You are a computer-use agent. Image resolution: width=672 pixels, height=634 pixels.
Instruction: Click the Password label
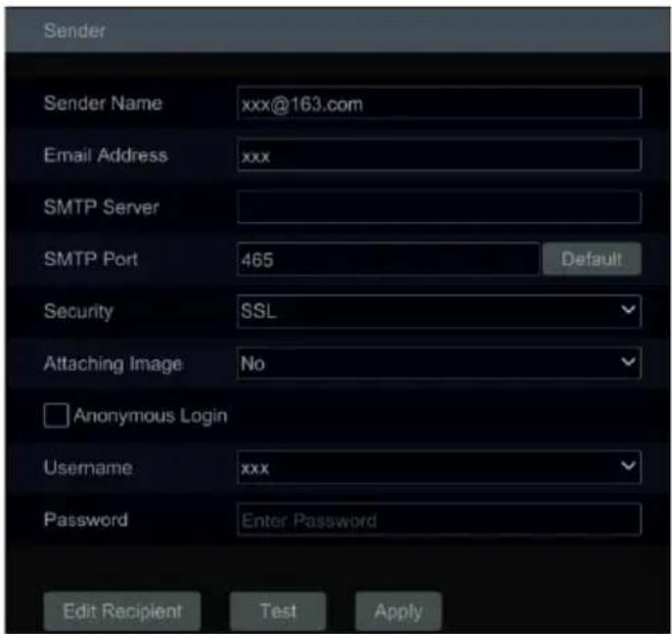86,520
